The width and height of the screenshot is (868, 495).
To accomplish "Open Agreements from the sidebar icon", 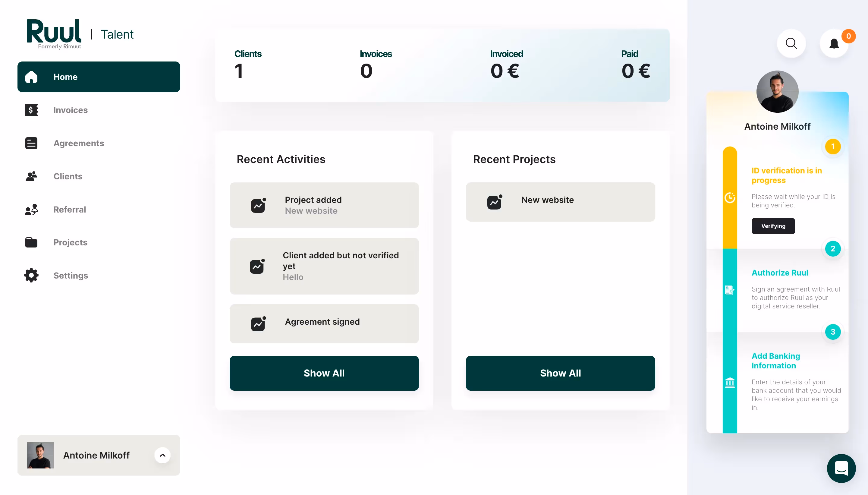I will pos(31,143).
